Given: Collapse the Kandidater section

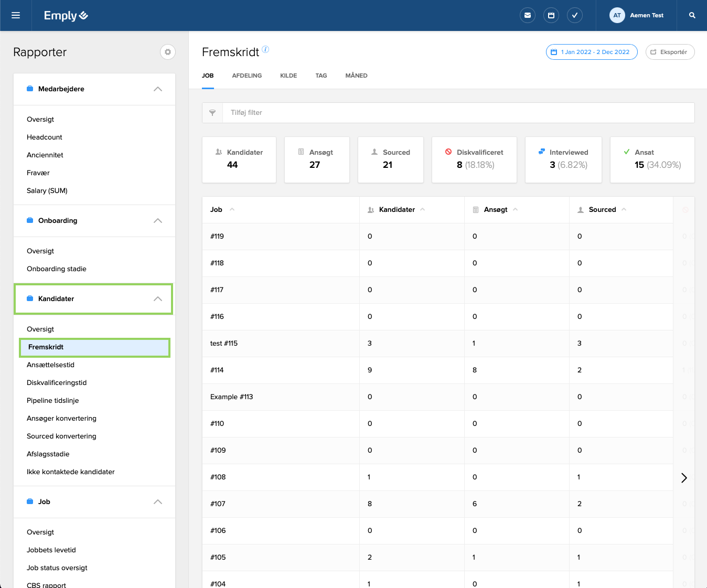Looking at the screenshot, I should (157, 299).
